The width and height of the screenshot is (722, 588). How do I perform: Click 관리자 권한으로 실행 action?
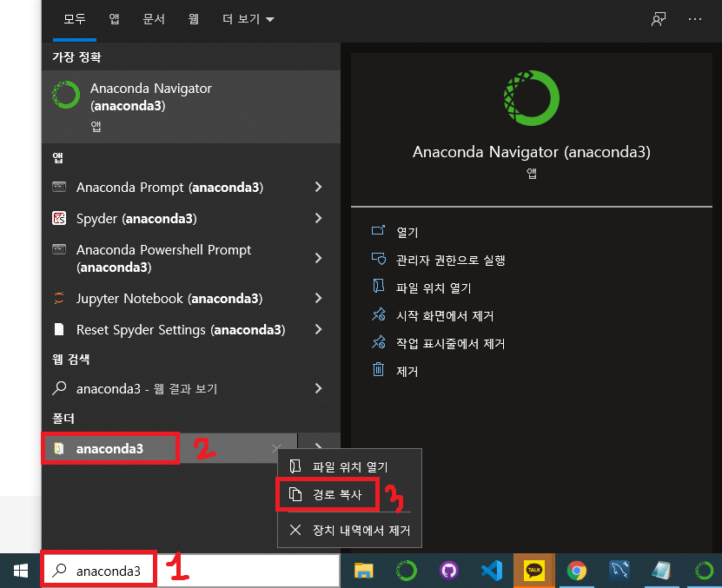pyautogui.click(x=450, y=260)
